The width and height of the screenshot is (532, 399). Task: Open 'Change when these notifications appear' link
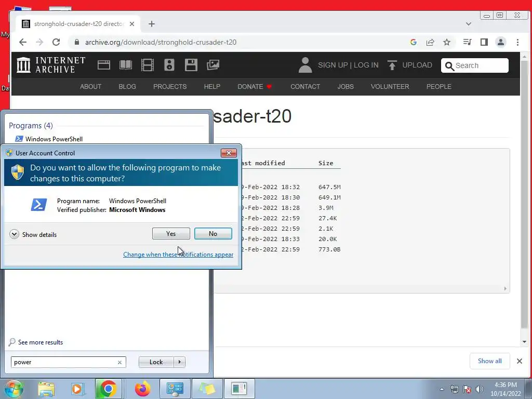pyautogui.click(x=178, y=255)
